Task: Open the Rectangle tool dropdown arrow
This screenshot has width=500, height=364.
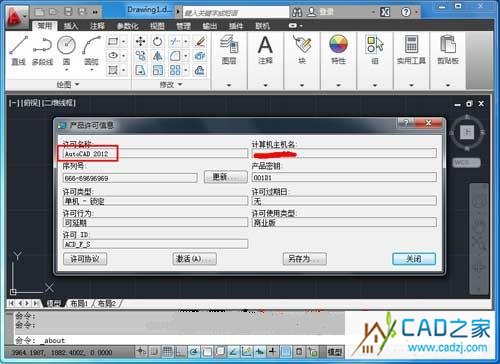Action: [x=124, y=42]
